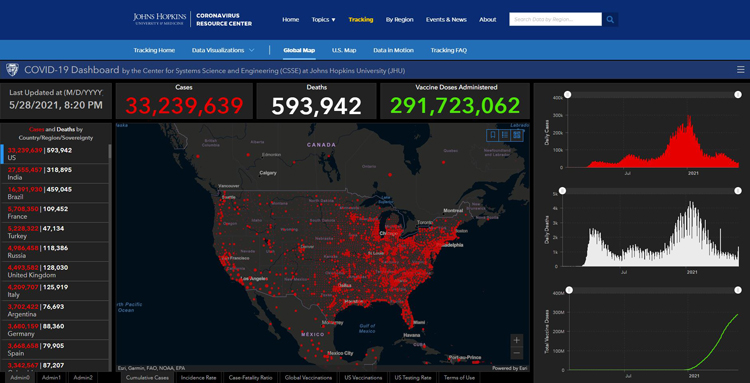
Task: Open the About menu item
Action: [x=487, y=20]
